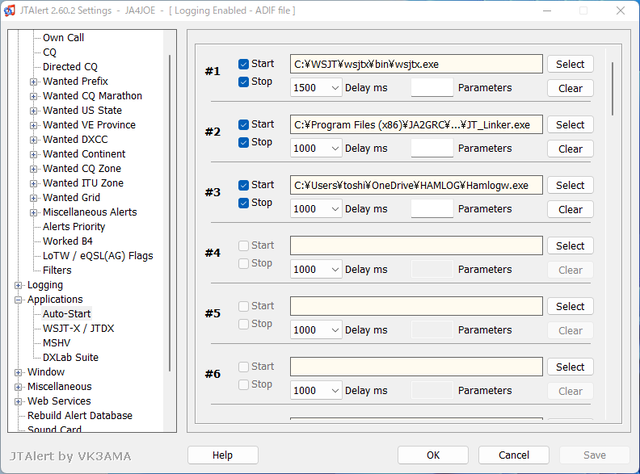Open WSJT-X / JTDX settings page

(x=78, y=328)
